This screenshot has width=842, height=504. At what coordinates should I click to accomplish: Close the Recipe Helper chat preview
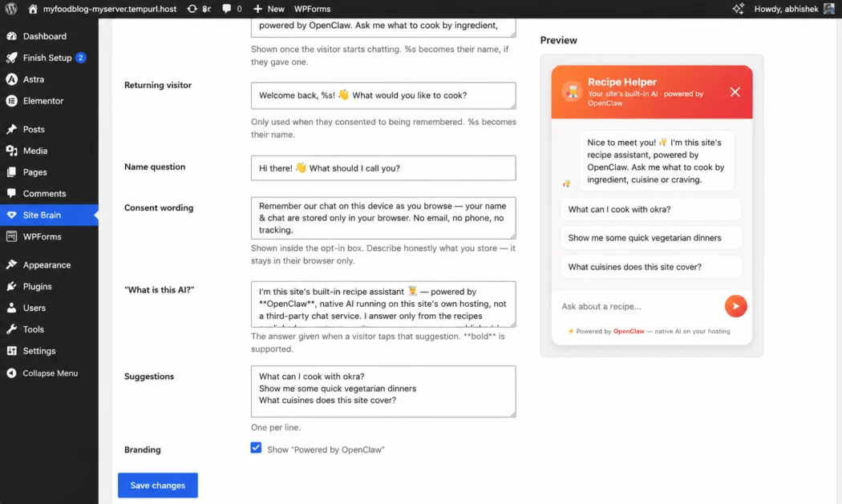(x=735, y=92)
